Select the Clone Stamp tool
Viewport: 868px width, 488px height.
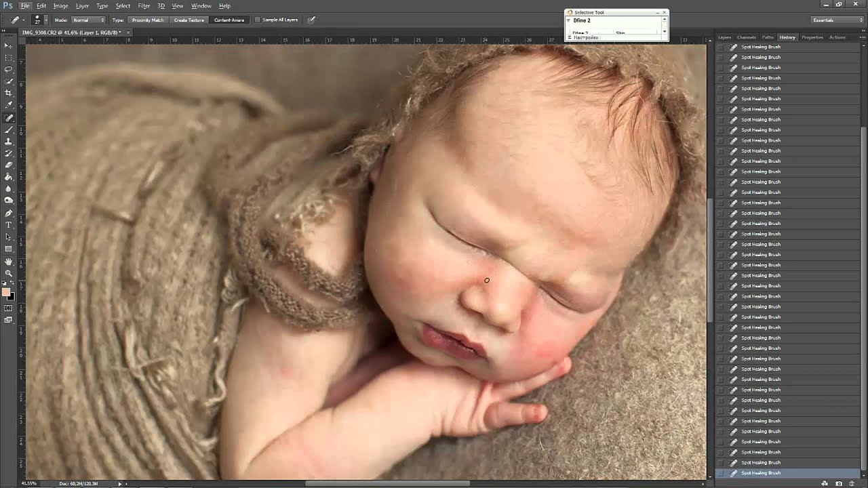pyautogui.click(x=9, y=141)
